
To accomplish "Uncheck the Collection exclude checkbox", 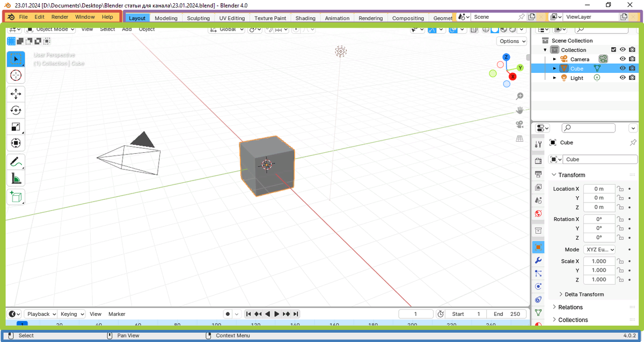I will click(x=614, y=50).
